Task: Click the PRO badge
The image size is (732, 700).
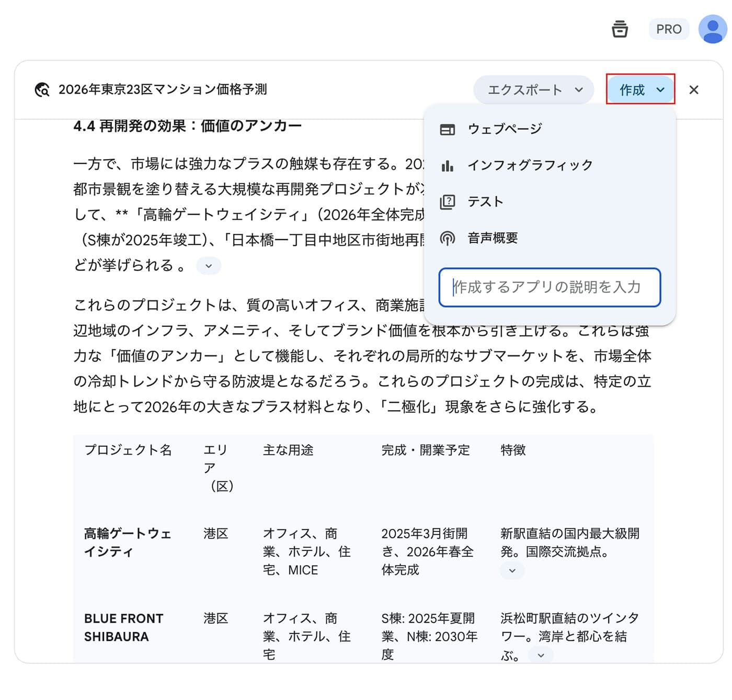Action: pyautogui.click(x=669, y=29)
